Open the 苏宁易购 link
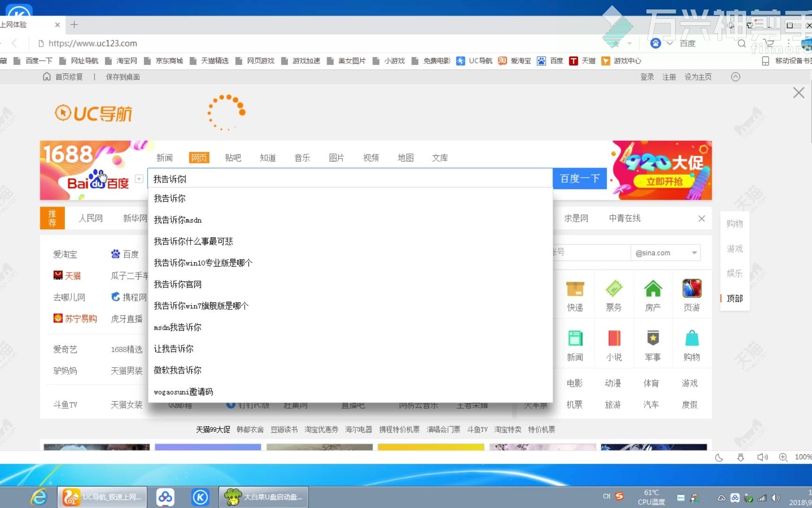This screenshot has height=508, width=812. [x=75, y=319]
